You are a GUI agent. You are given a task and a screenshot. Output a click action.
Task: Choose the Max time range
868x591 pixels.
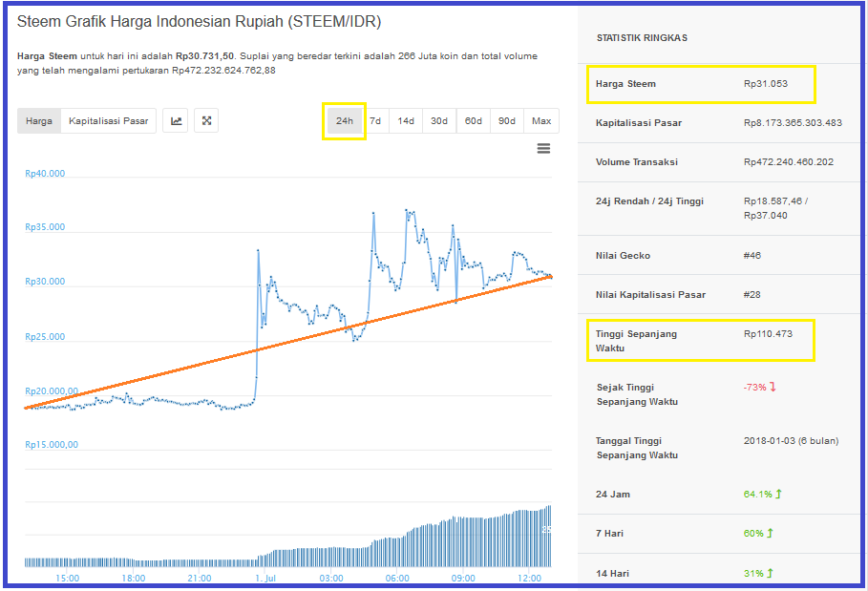[541, 120]
